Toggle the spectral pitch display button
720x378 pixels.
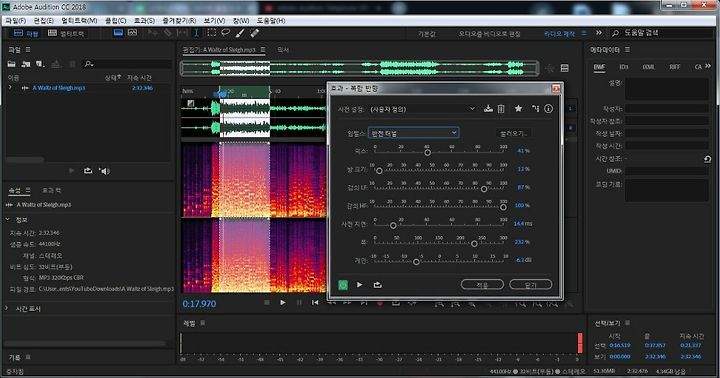(x=132, y=33)
